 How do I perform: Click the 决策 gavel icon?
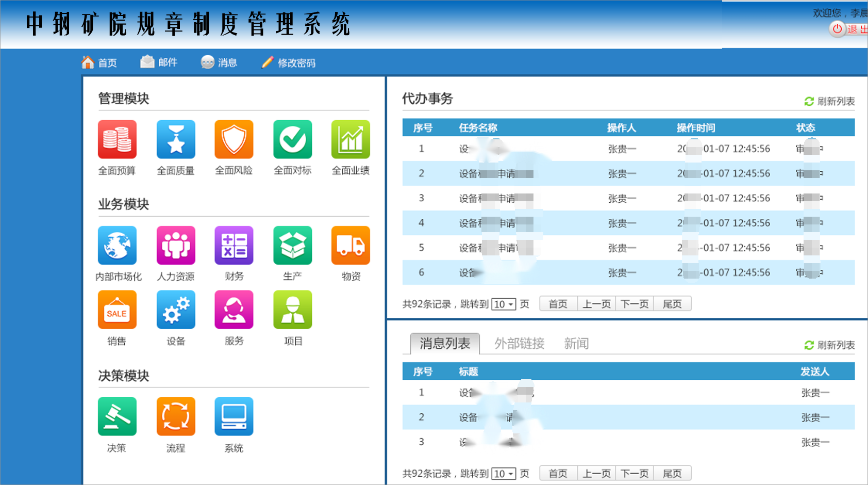tap(117, 416)
